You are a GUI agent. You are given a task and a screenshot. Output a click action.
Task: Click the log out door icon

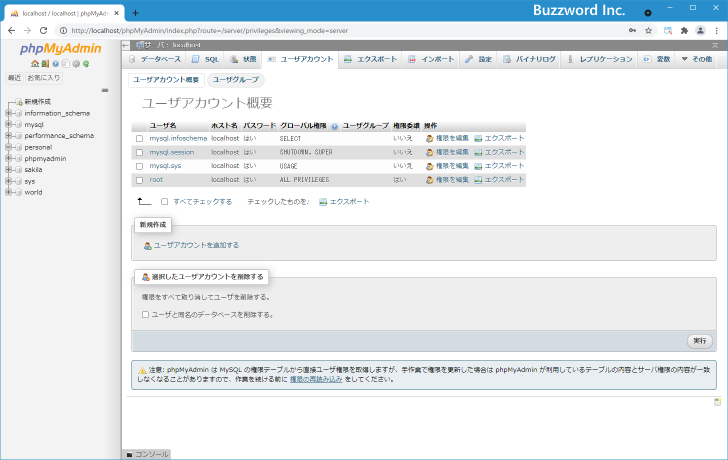(45, 64)
